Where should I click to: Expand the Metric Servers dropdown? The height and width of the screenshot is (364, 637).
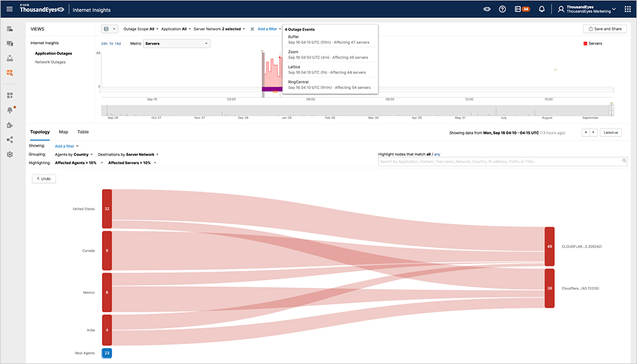[176, 43]
